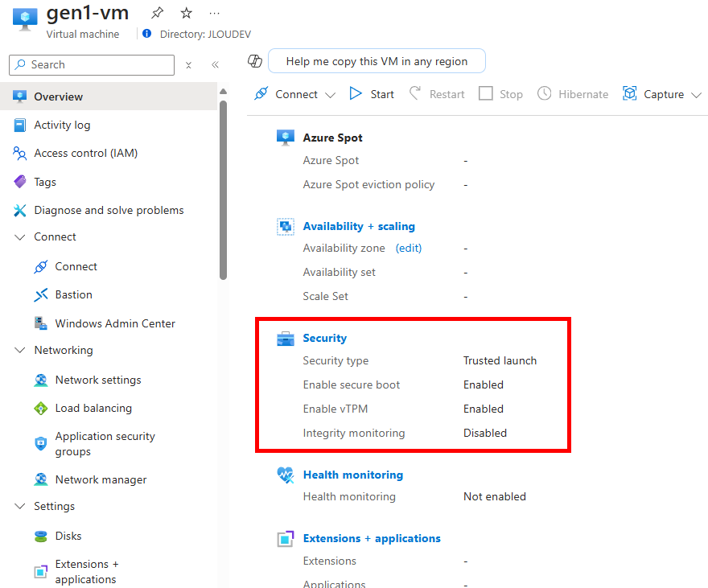708x588 pixels.
Task: Click the sidebar vertical scrollbar thumb
Action: (x=223, y=190)
